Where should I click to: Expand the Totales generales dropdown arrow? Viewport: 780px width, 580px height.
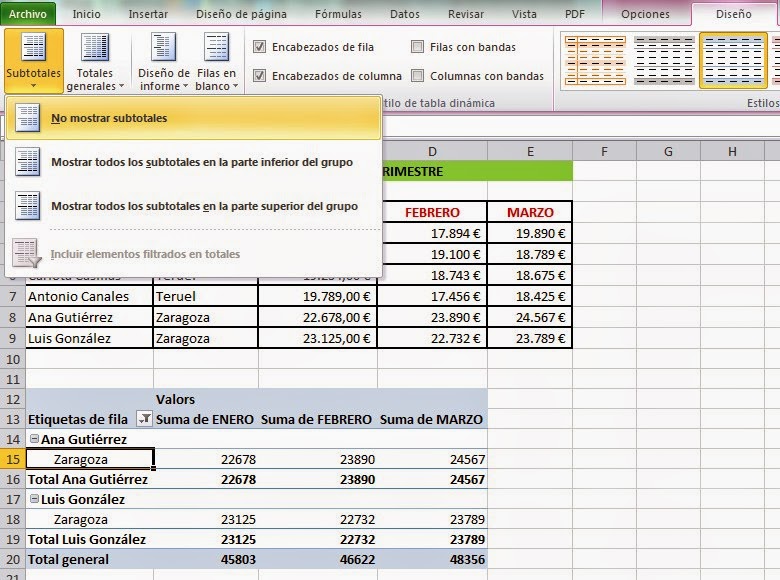click(x=121, y=86)
